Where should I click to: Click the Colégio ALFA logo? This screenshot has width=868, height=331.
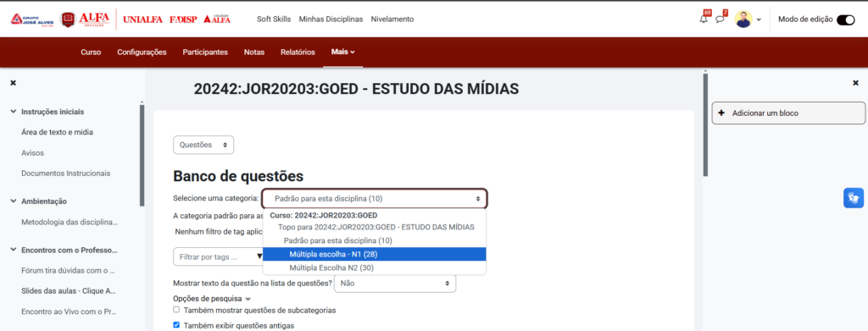217,19
